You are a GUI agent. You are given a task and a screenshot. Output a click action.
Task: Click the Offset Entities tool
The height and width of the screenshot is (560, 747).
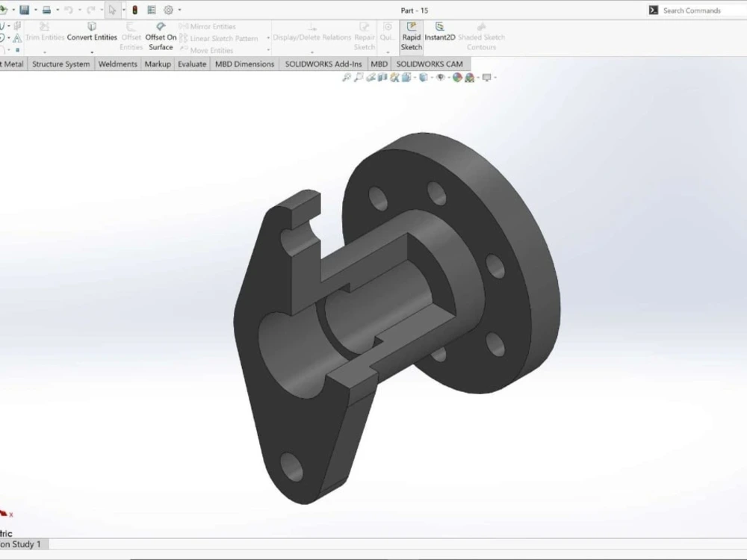(x=131, y=36)
